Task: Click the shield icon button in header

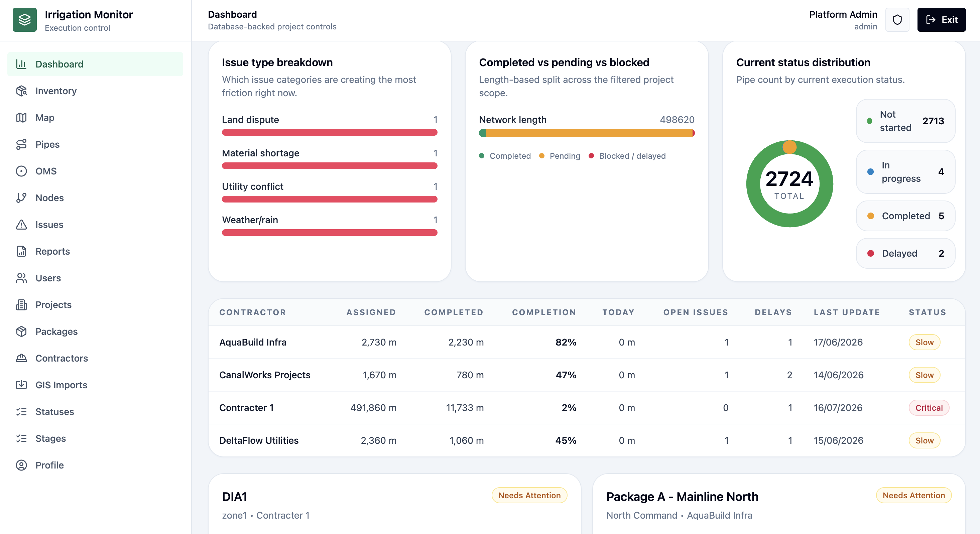Action: [897, 20]
